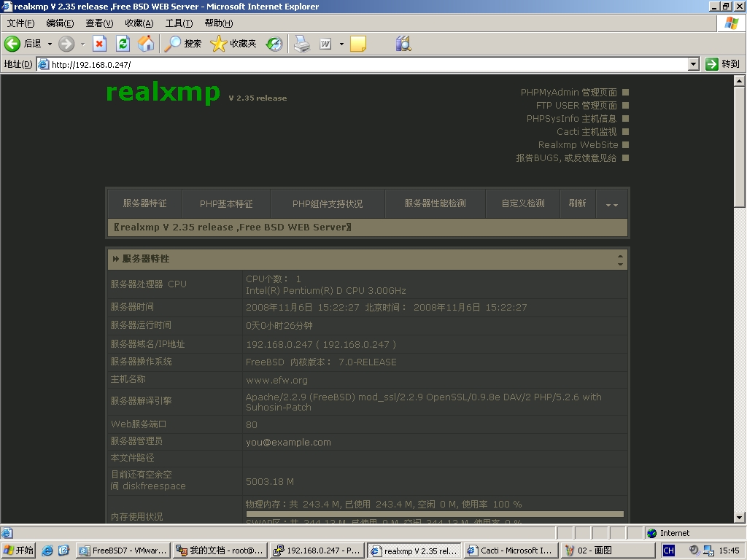The width and height of the screenshot is (747, 560).
Task: Open Back button history dropdown arrow
Action: tap(50, 44)
